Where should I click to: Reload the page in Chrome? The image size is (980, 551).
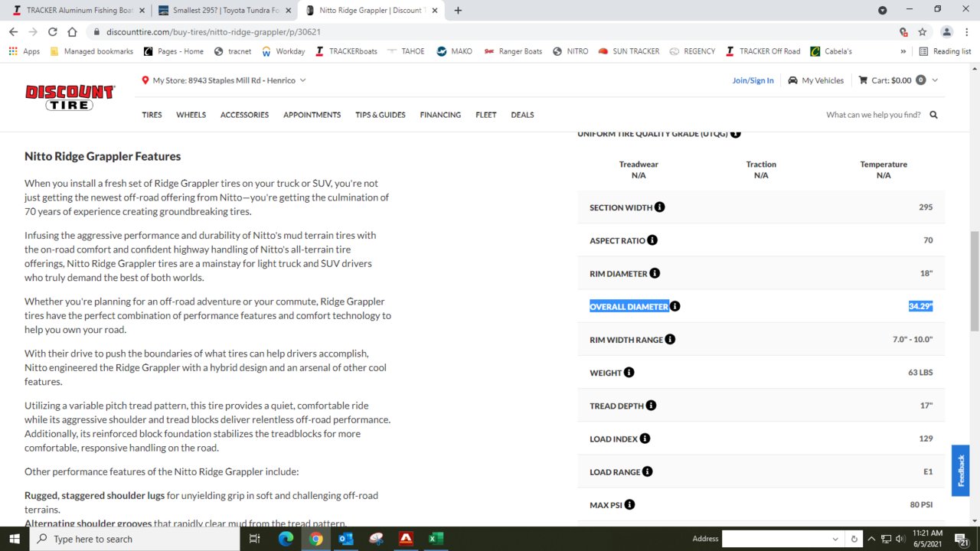pyautogui.click(x=52, y=32)
